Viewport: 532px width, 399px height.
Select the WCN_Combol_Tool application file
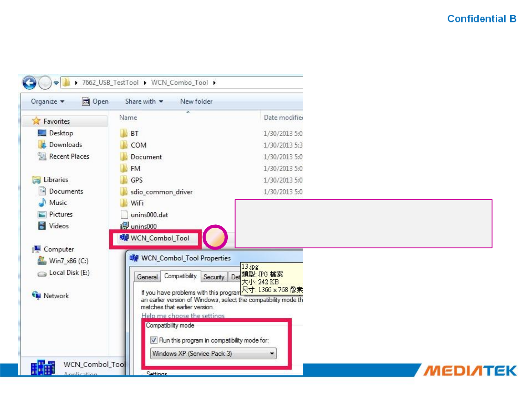click(154, 238)
